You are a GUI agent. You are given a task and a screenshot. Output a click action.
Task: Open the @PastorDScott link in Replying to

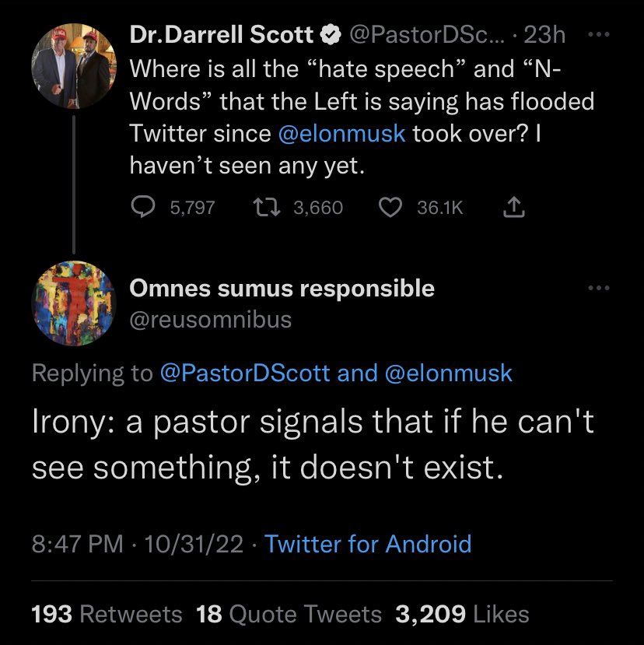tap(245, 373)
